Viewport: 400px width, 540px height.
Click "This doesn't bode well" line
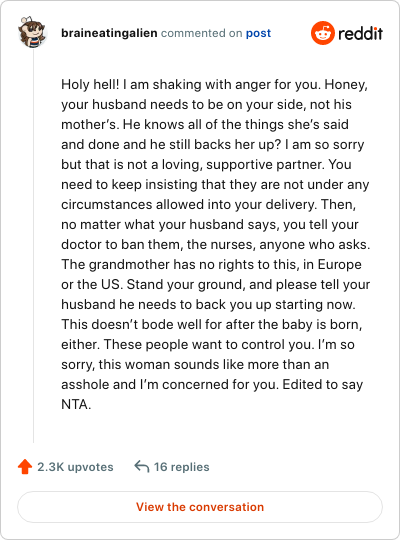pos(212,325)
